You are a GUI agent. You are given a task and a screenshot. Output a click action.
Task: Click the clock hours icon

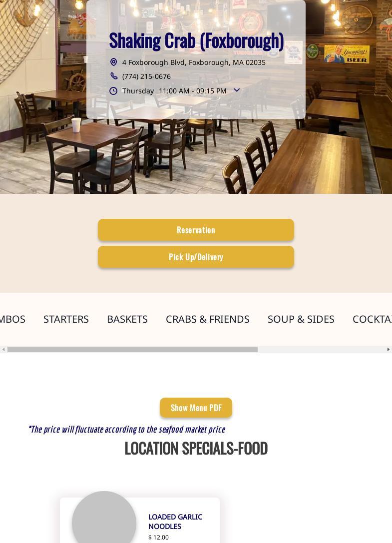pyautogui.click(x=113, y=91)
